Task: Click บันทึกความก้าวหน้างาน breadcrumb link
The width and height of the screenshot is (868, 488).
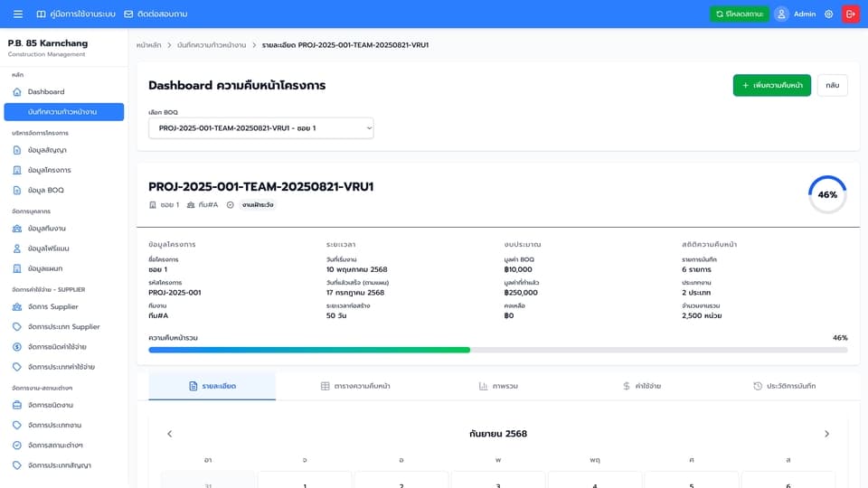Action: point(212,45)
